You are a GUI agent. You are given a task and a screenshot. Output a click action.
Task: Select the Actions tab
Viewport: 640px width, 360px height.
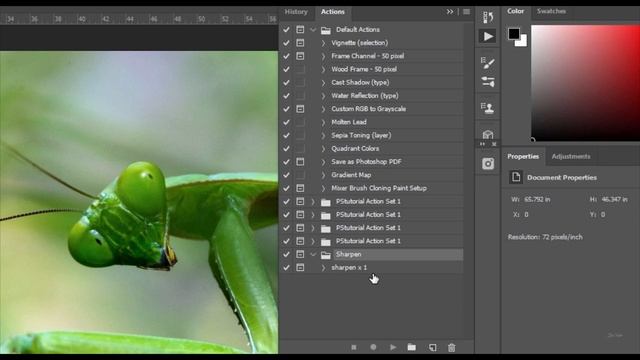(333, 12)
